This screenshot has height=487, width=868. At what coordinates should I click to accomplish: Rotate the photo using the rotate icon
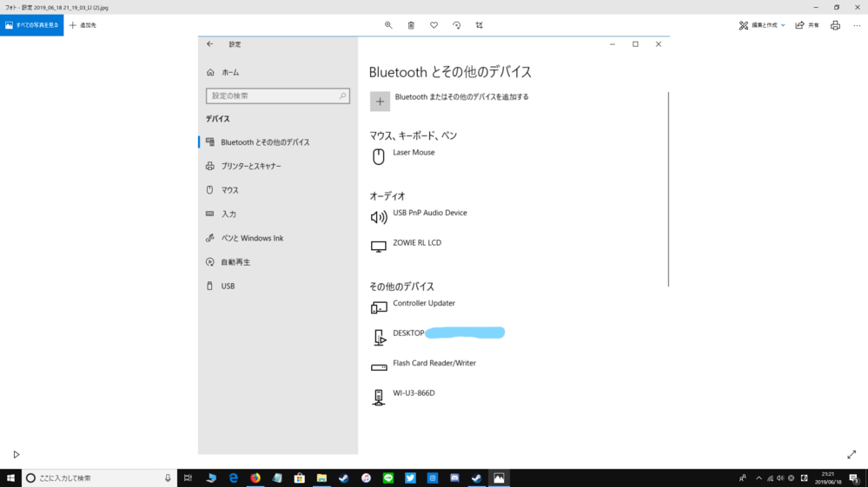[457, 25]
